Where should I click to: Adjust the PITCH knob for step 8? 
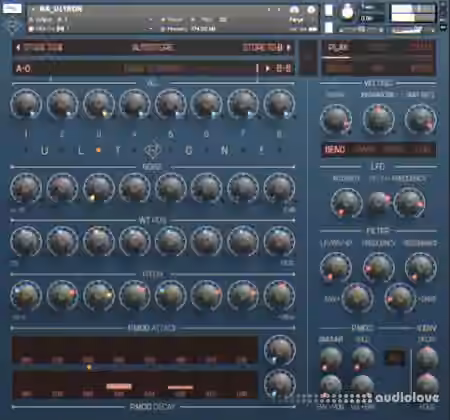[279, 296]
